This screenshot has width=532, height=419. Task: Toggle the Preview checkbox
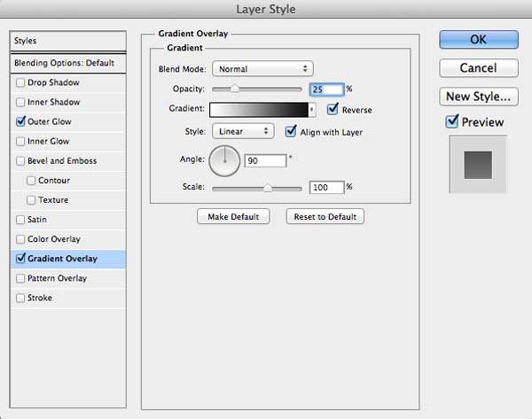[452, 121]
